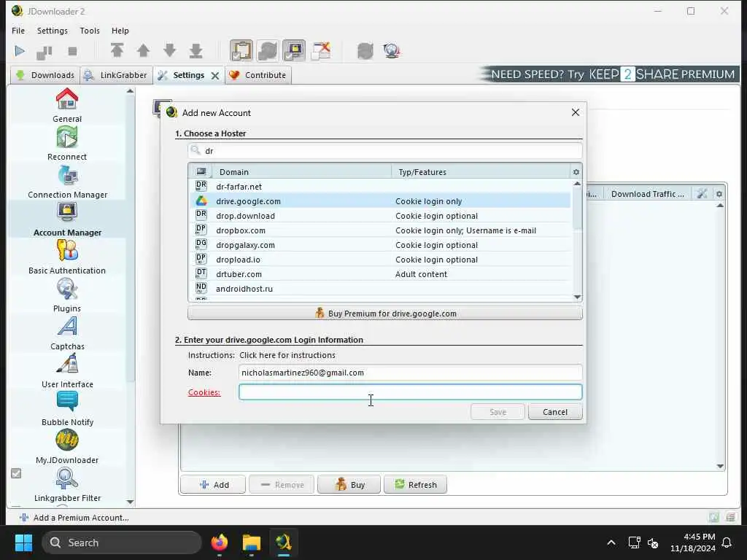
Task: Switch to the Downloads tab
Action: click(x=45, y=75)
